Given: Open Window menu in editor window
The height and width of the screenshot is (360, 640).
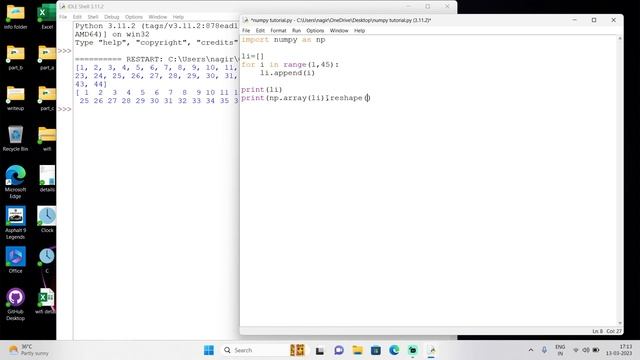Looking at the screenshot, I should [x=339, y=31].
